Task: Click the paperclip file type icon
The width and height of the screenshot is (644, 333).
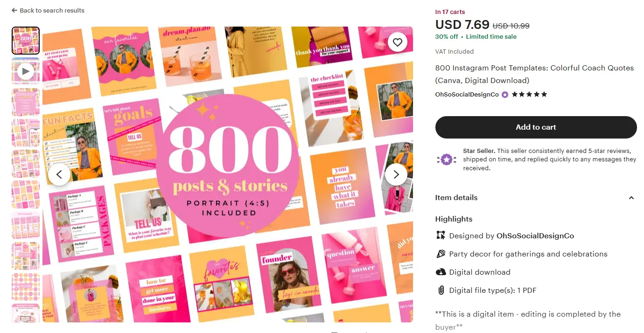Action: point(441,291)
